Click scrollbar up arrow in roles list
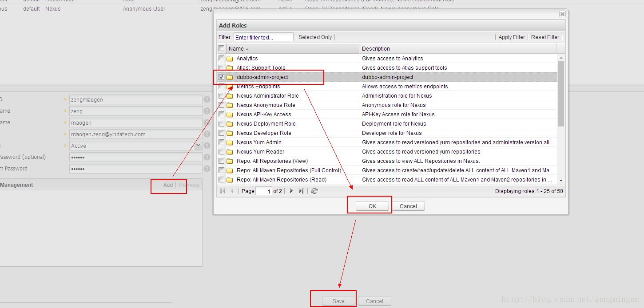 561,58
